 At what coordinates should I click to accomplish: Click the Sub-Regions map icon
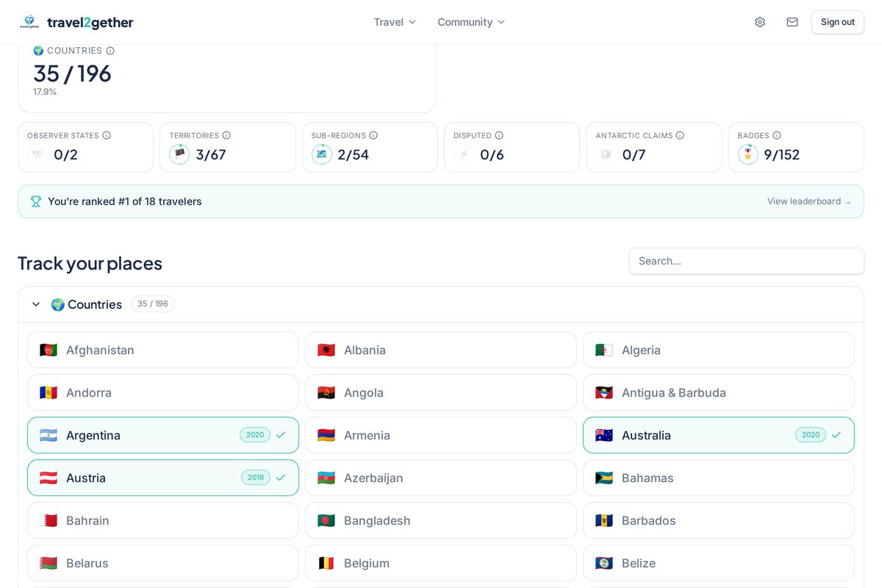click(x=321, y=154)
